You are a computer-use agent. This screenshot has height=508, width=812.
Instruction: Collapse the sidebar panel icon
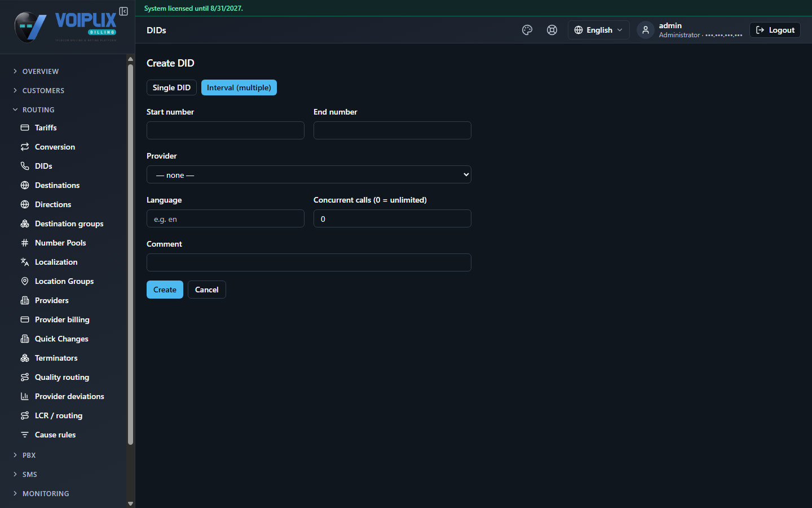[x=123, y=11]
